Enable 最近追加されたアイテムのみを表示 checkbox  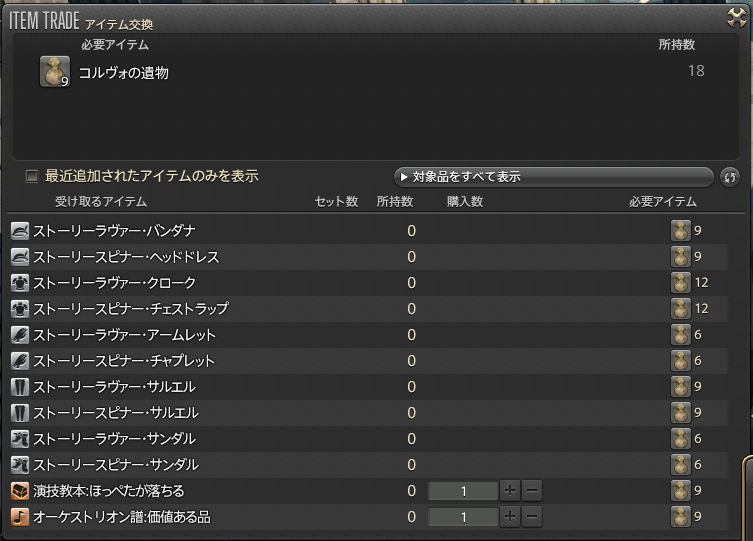click(32, 176)
